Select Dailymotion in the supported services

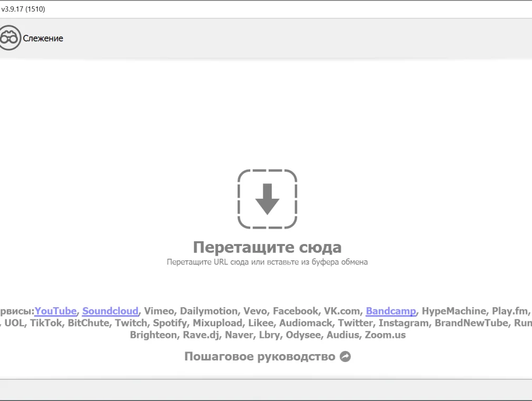tap(209, 311)
